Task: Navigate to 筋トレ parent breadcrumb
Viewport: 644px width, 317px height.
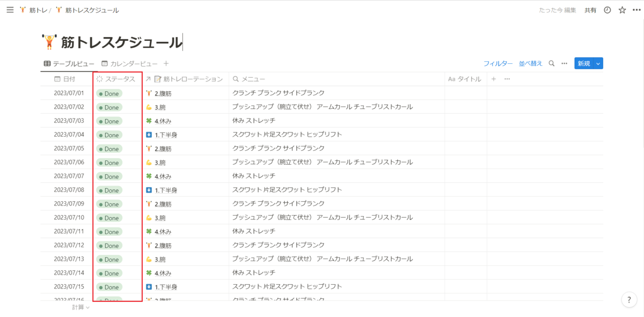Action: click(x=33, y=10)
